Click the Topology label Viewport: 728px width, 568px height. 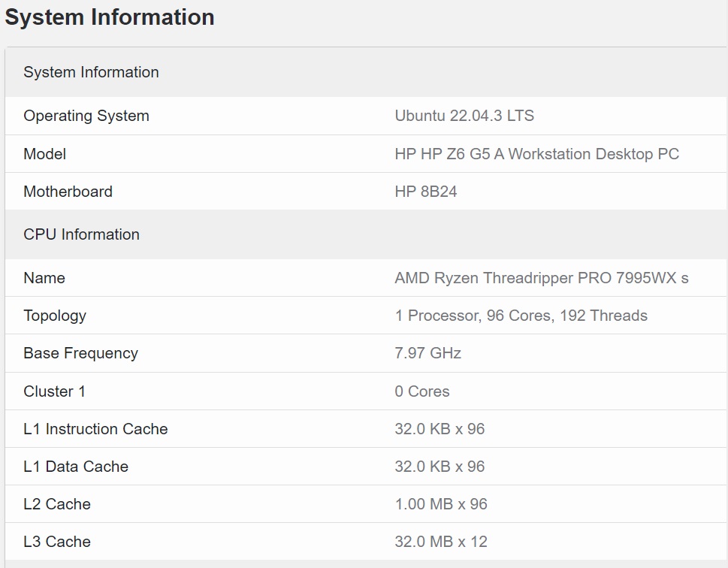[x=55, y=316]
